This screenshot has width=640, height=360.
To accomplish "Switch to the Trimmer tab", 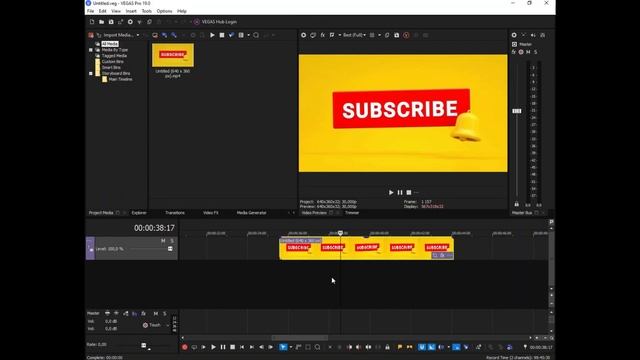I will tap(352, 213).
